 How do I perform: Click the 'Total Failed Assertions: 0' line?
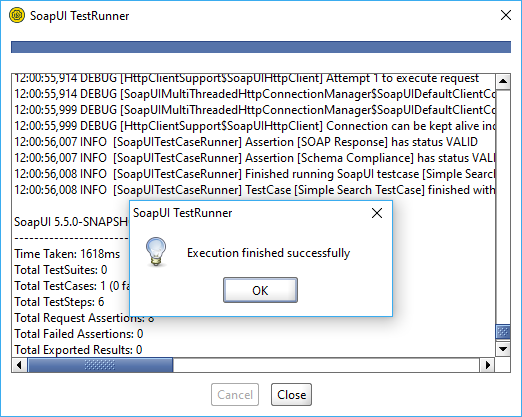(x=79, y=334)
